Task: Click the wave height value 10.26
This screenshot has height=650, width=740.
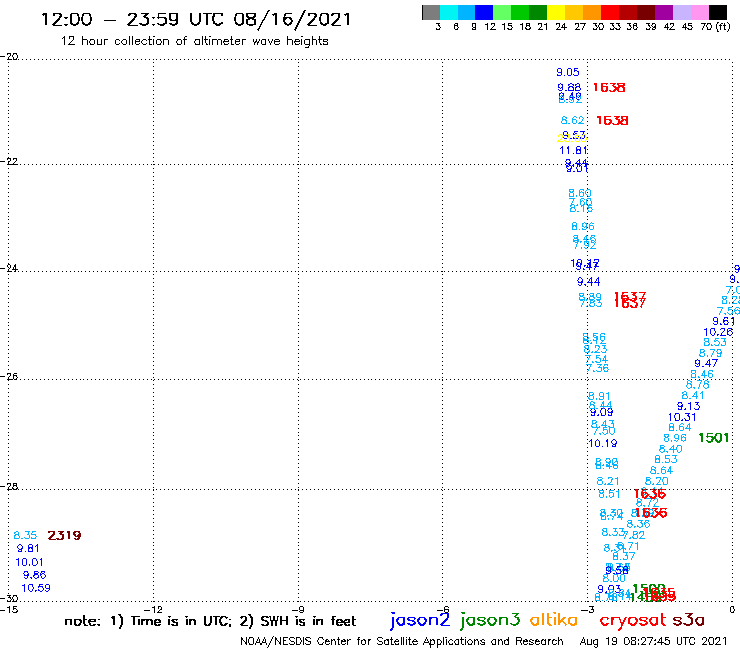Action: click(x=718, y=332)
